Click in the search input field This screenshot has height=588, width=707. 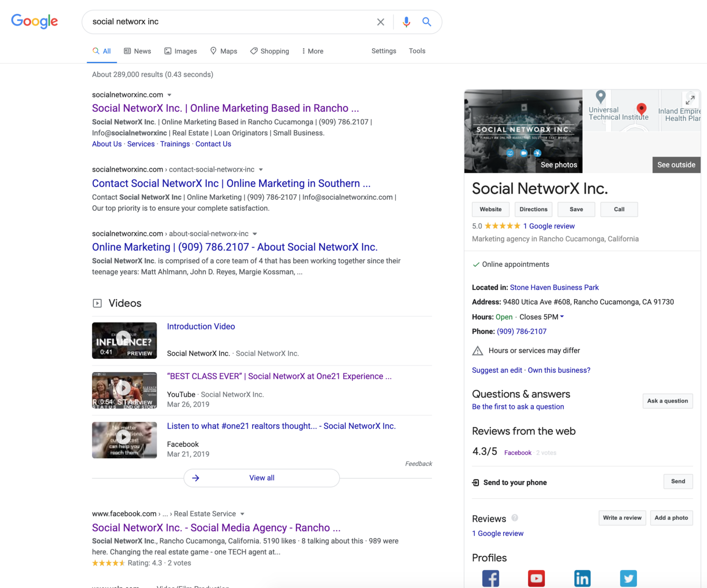pyautogui.click(x=230, y=22)
